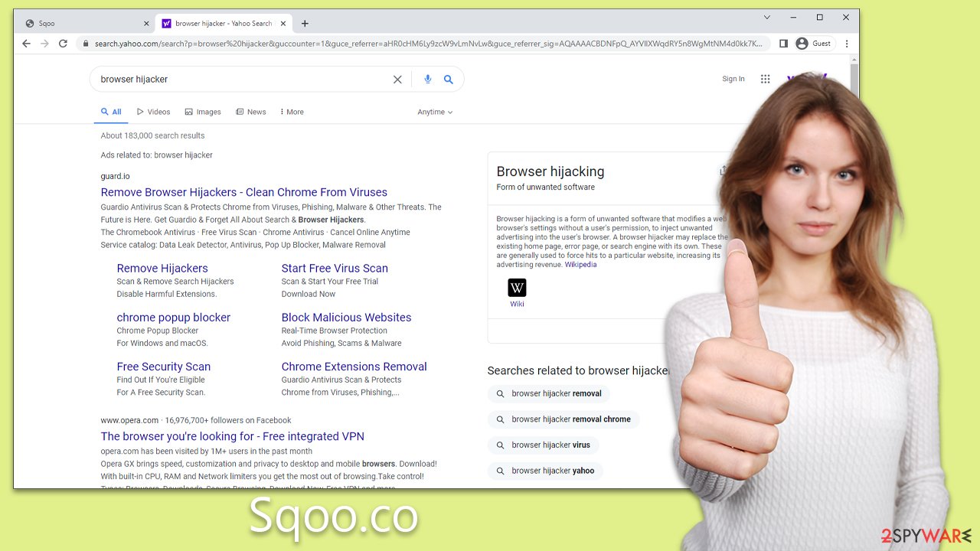Open the Start Free Virus Scan sublink
The width and height of the screenshot is (980, 551).
[335, 268]
